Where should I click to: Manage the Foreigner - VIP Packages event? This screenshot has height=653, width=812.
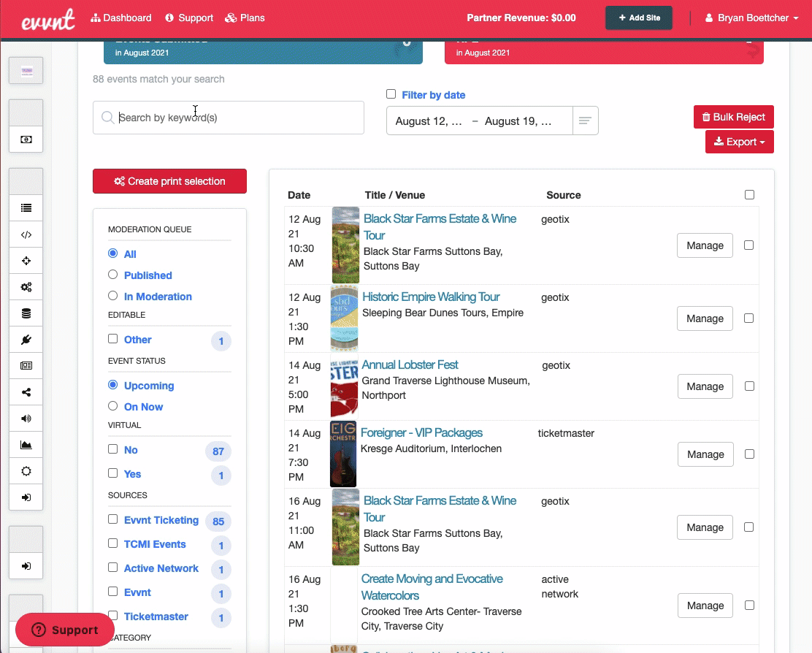coord(705,454)
